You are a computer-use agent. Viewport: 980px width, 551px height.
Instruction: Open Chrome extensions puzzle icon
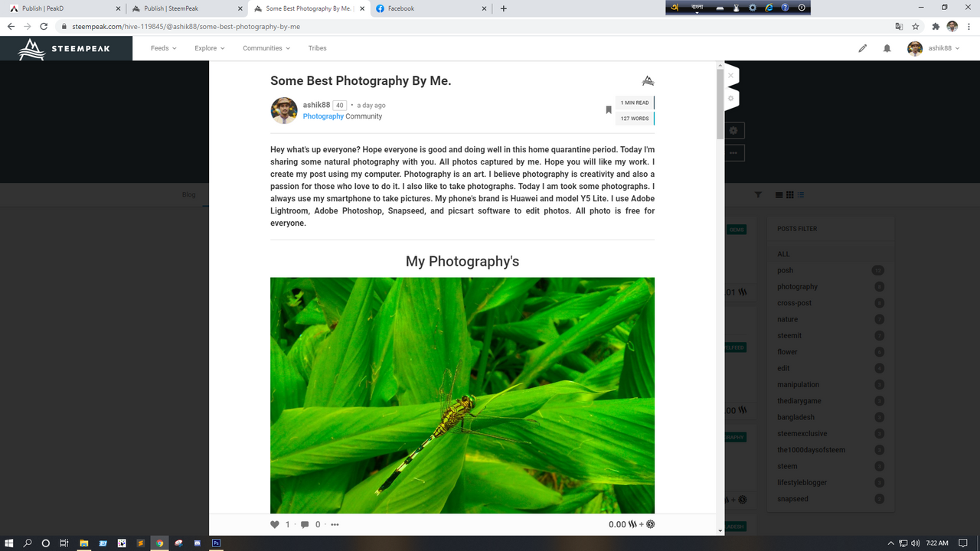(936, 26)
